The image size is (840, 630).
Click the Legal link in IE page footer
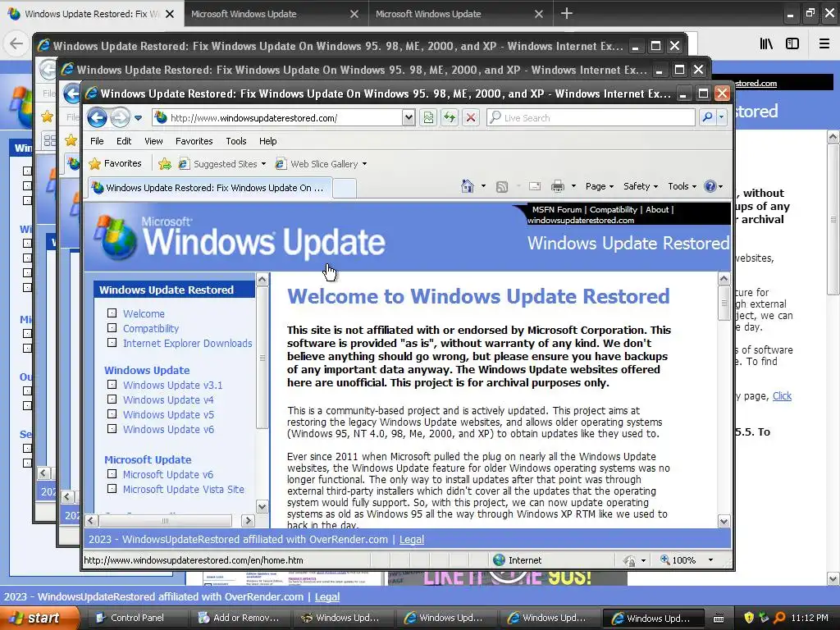(412, 540)
